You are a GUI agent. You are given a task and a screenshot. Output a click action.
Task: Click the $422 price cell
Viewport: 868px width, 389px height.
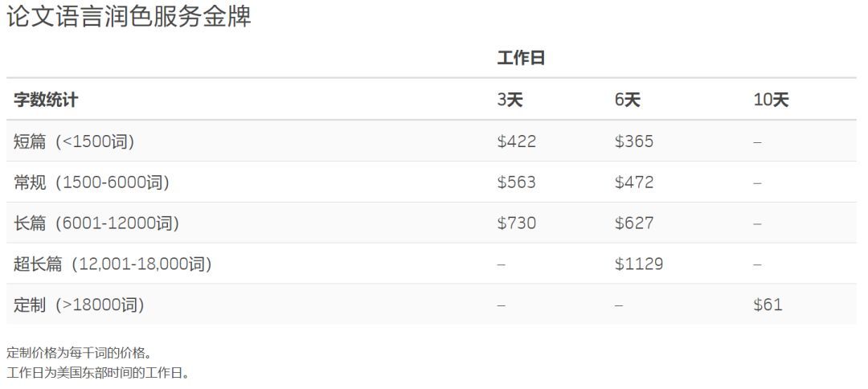(x=517, y=141)
